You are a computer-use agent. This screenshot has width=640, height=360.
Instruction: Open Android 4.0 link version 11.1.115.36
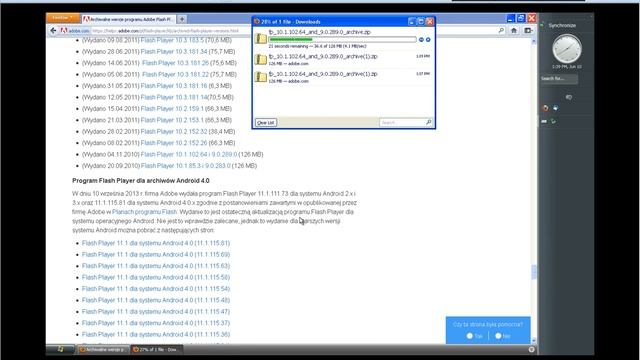click(156, 334)
